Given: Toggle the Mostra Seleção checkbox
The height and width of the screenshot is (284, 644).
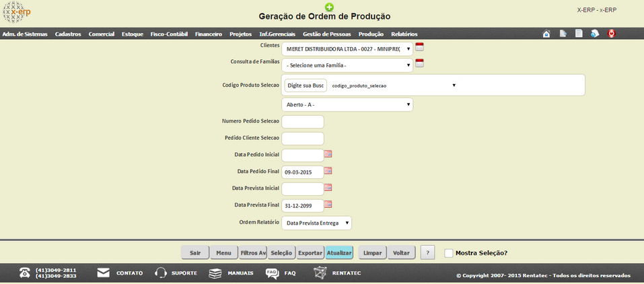Looking at the screenshot, I should 448,253.
